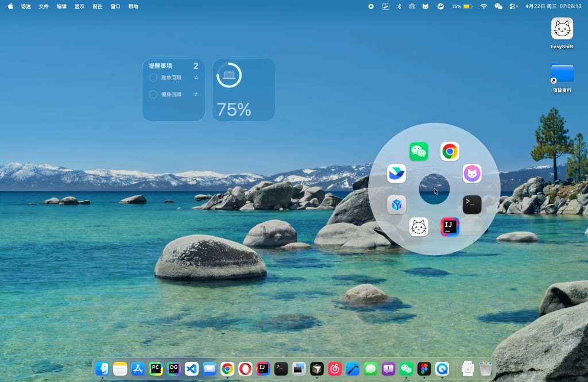Image resolution: width=588 pixels, height=382 pixels.
Task: Launch IntelliJ IDEA from the circular launcher
Action: point(450,227)
